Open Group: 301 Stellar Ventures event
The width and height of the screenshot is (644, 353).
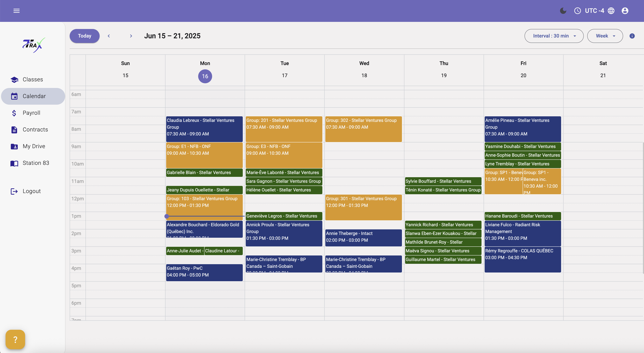click(x=363, y=207)
